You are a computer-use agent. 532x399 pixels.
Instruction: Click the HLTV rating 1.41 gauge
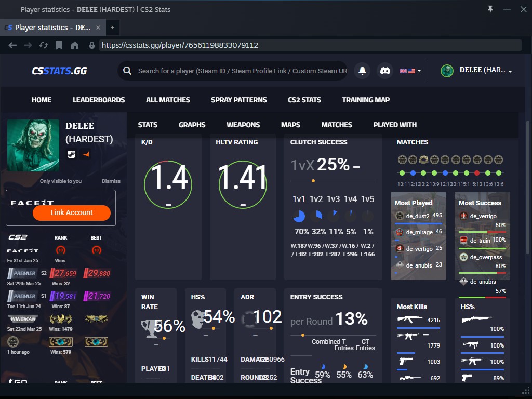[243, 184]
